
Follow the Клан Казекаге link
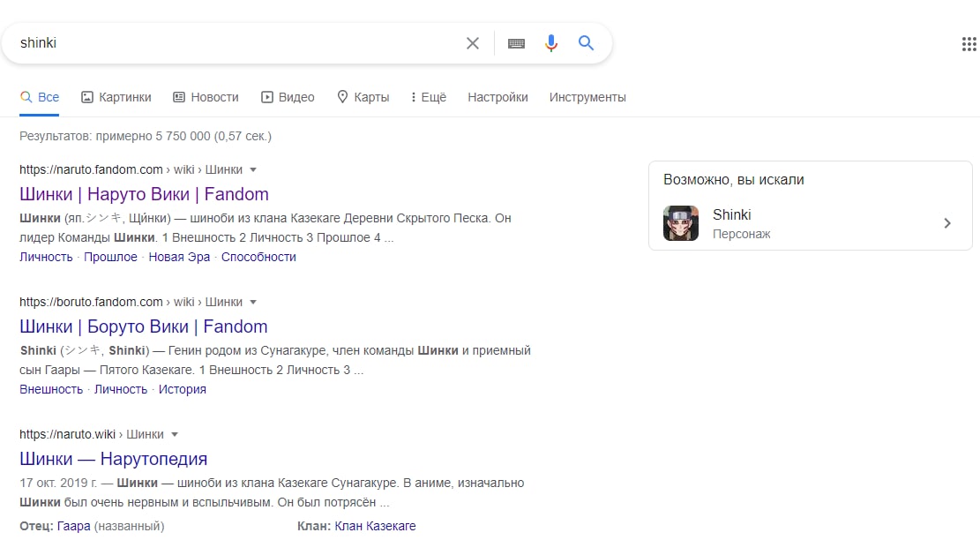pos(375,526)
